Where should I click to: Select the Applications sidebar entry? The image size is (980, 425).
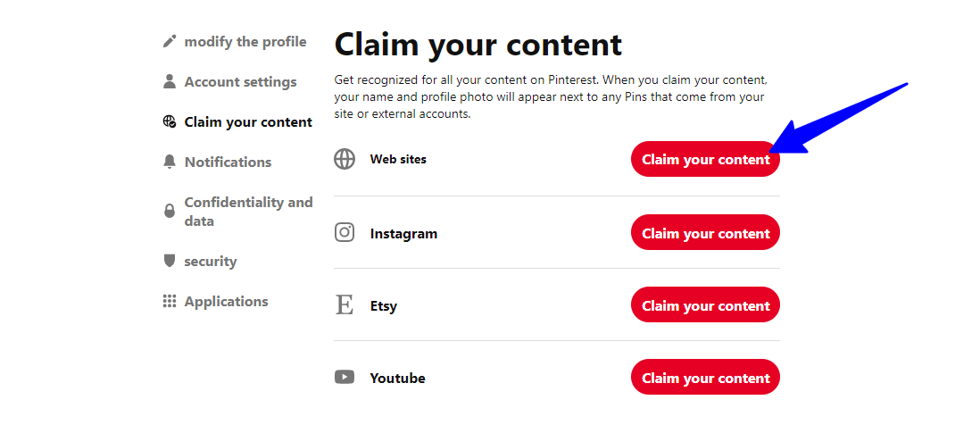(x=226, y=301)
